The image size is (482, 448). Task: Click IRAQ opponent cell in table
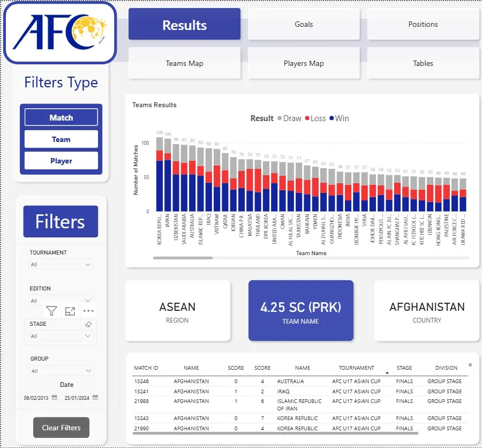(283, 391)
